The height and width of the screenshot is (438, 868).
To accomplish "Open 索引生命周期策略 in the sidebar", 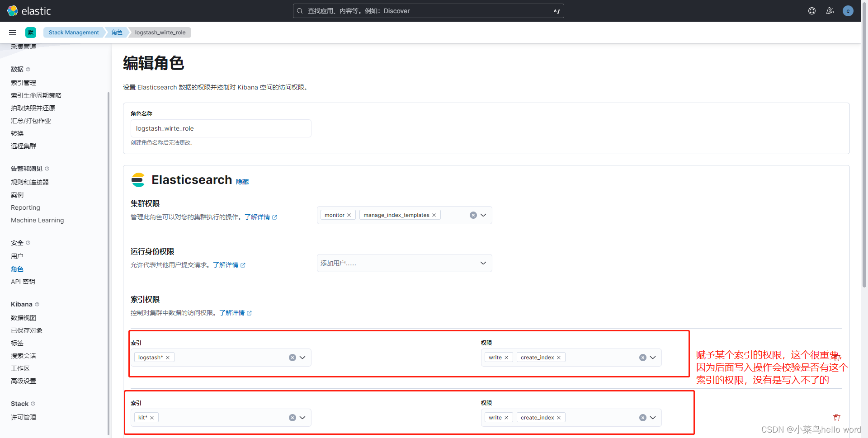I will (36, 95).
